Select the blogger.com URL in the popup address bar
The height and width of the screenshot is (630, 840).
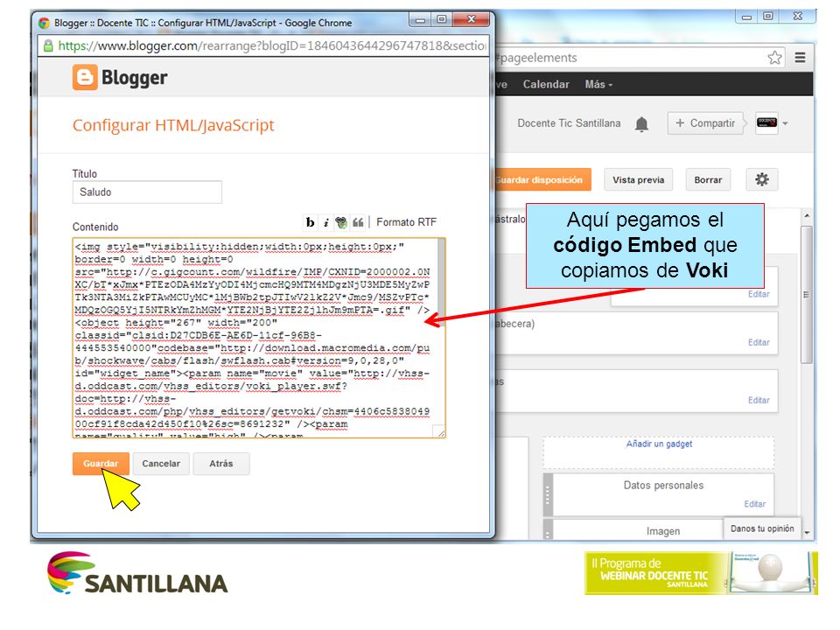(272, 46)
